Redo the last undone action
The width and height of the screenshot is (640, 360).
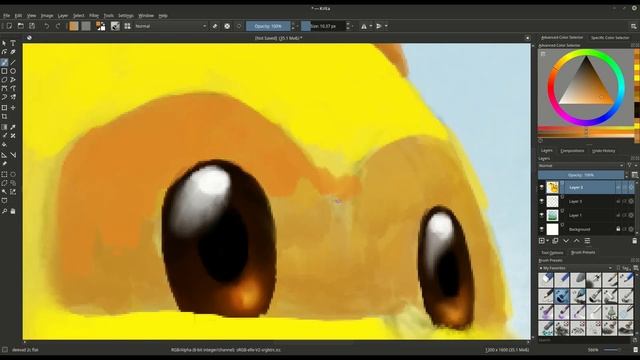(x=58, y=26)
